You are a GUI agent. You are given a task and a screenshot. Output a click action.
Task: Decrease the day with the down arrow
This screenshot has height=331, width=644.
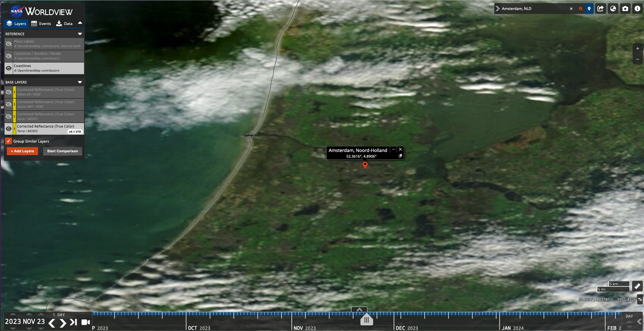(x=41, y=328)
